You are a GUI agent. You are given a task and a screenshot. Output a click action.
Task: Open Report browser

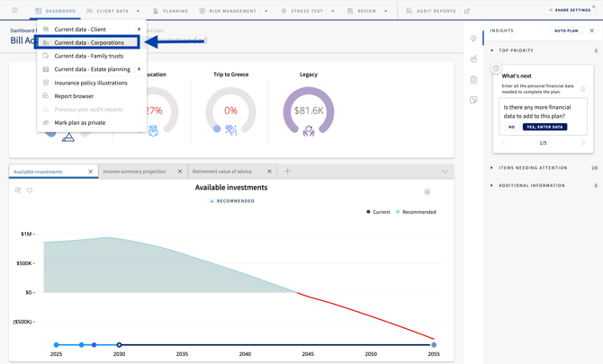92,96
